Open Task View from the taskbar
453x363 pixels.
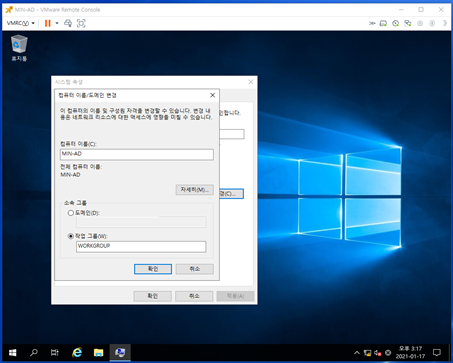pyautogui.click(x=55, y=353)
